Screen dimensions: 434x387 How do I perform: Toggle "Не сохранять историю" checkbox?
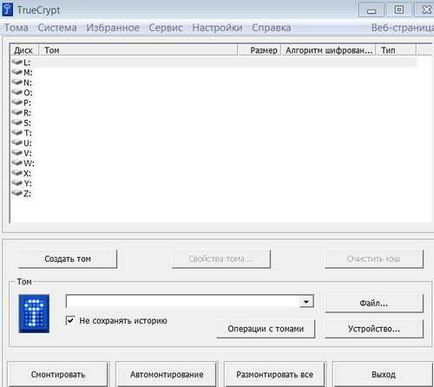coord(70,321)
